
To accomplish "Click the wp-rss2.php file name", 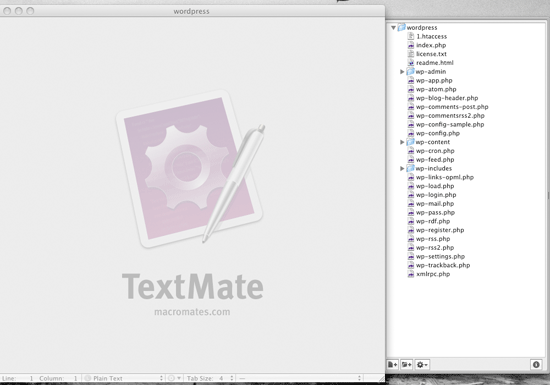I will point(435,248).
